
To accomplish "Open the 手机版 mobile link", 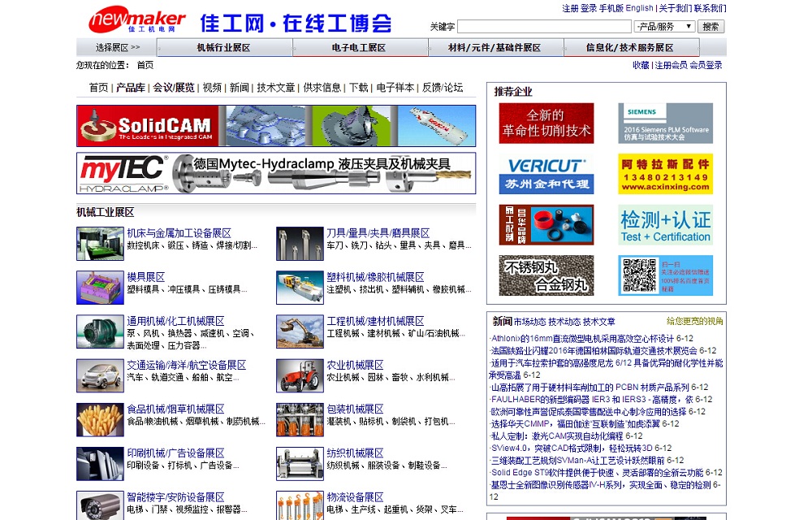I will click(x=611, y=8).
